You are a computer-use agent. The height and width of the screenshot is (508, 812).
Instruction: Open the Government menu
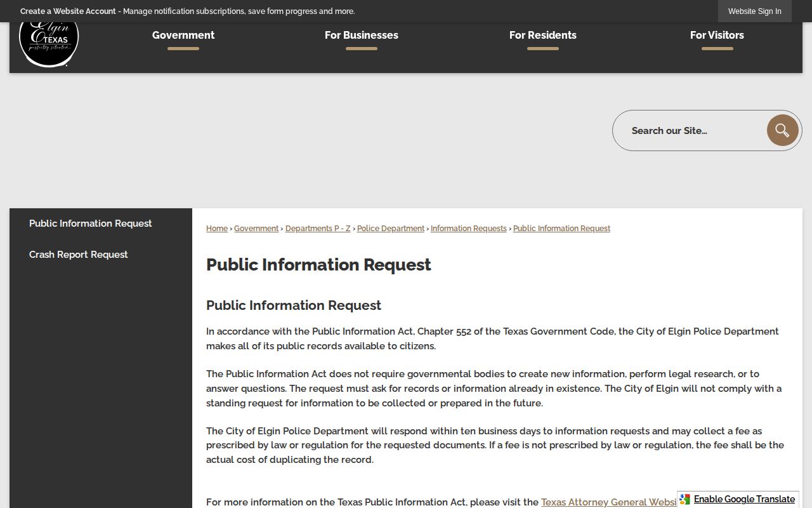click(183, 36)
